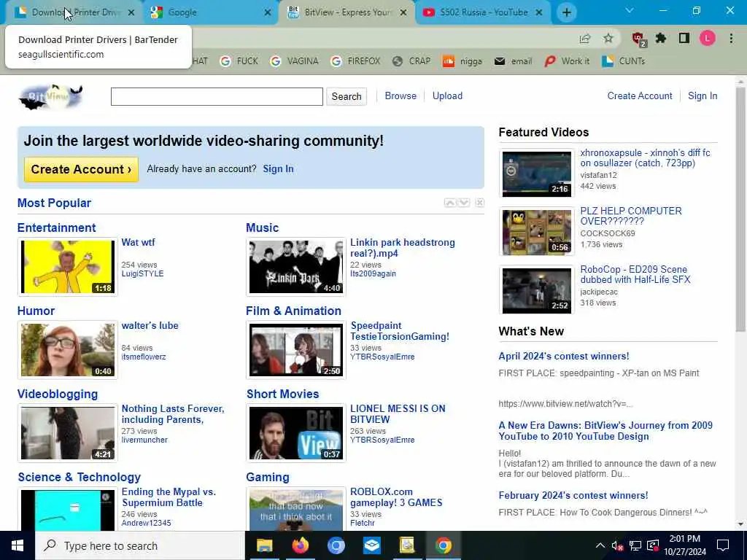Open the PLZ HELP COMPUTER OVER video link
Image resolution: width=747 pixels, height=560 pixels.
coord(631,216)
